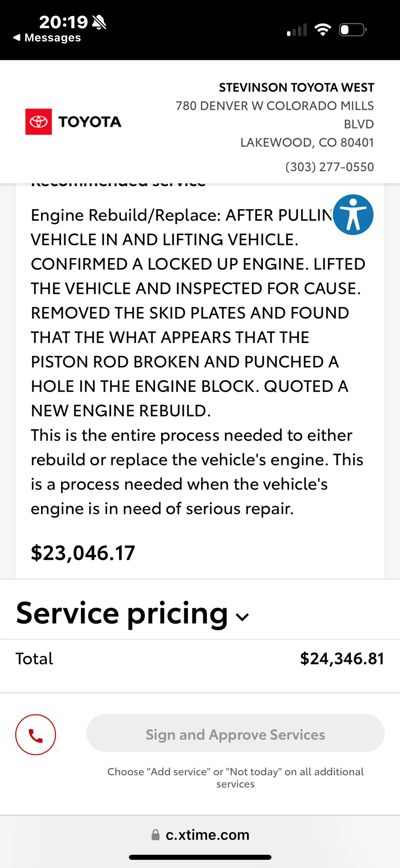Tap the red phone call icon
Image resolution: width=400 pixels, height=868 pixels.
[x=35, y=735]
